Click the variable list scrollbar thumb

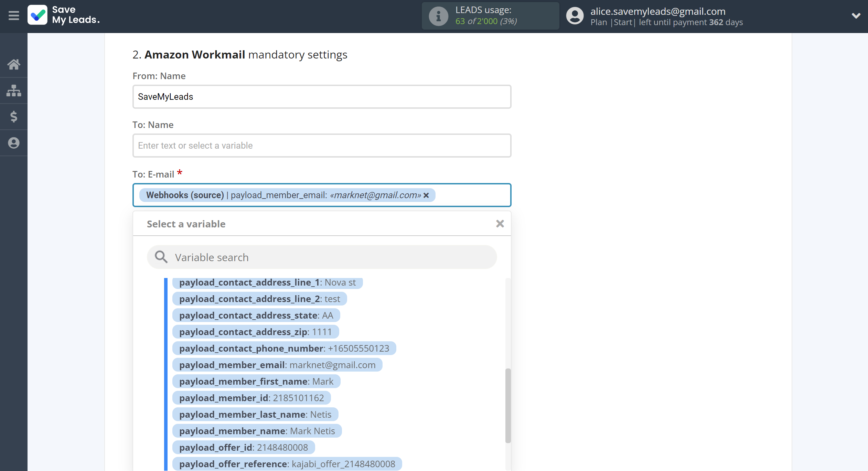pos(508,406)
